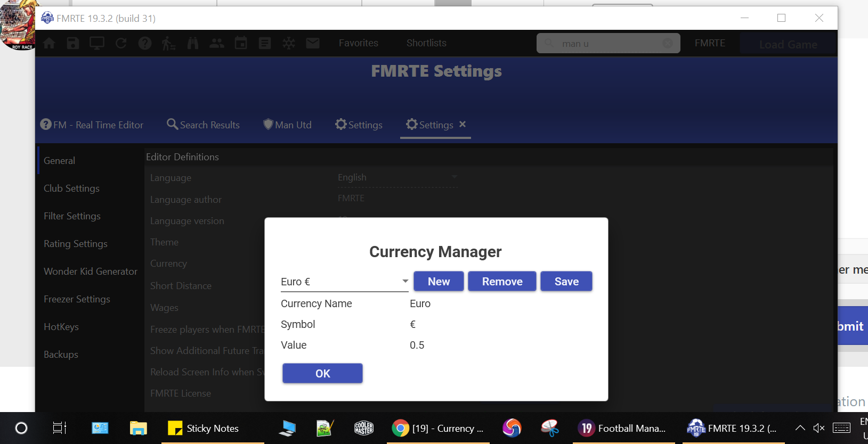868x444 pixels.
Task: Expand the Euro € currency dropdown
Action: pos(344,282)
